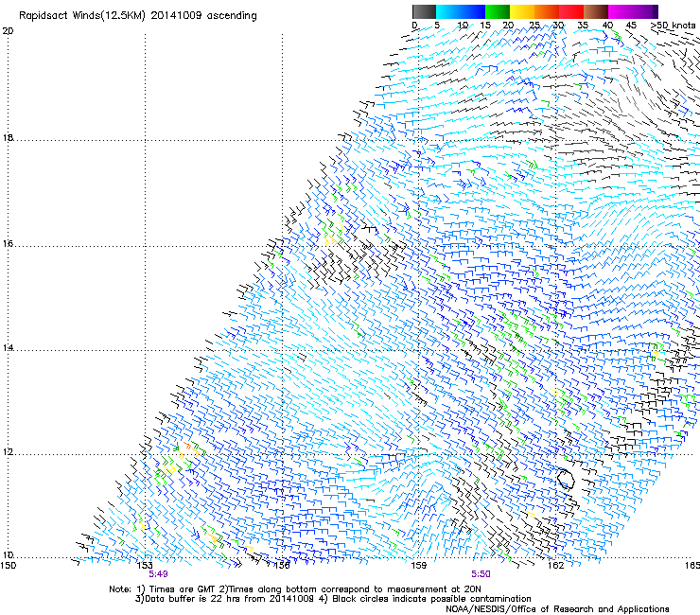Select the "Black circles indicate possible contamination" note

[x=432, y=599]
